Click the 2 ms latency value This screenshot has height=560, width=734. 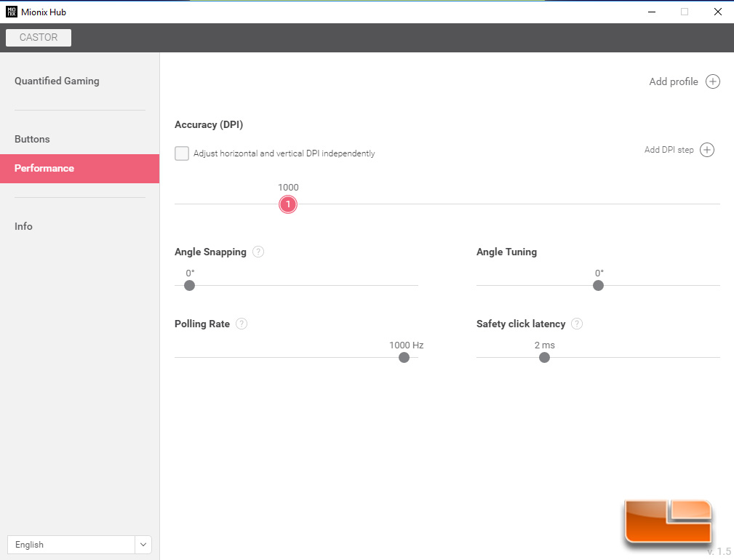pyautogui.click(x=544, y=345)
